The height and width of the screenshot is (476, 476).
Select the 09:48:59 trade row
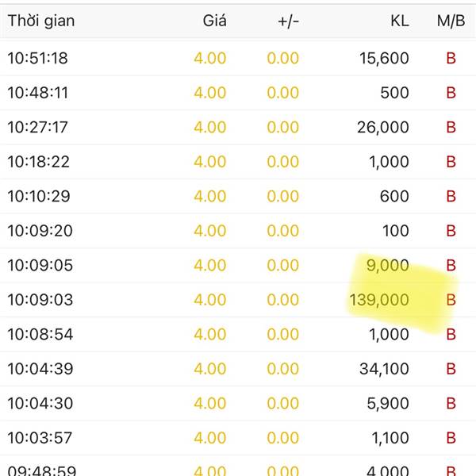(x=238, y=466)
